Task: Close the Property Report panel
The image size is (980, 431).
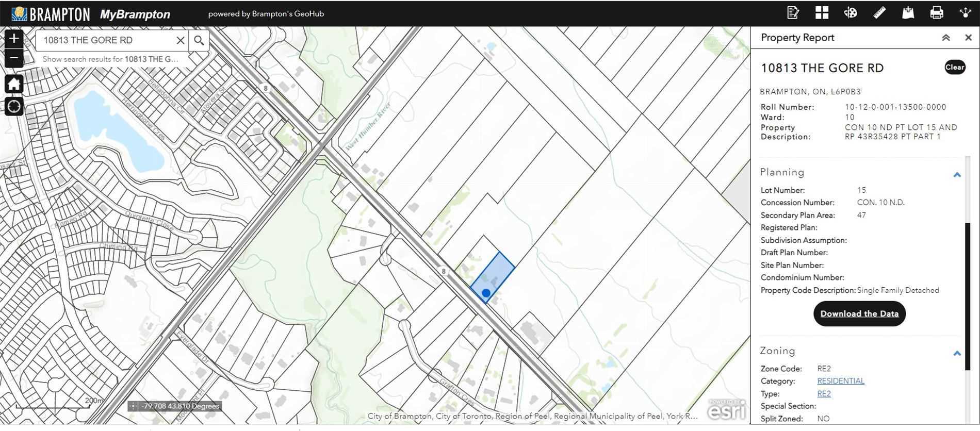Action: coord(968,38)
